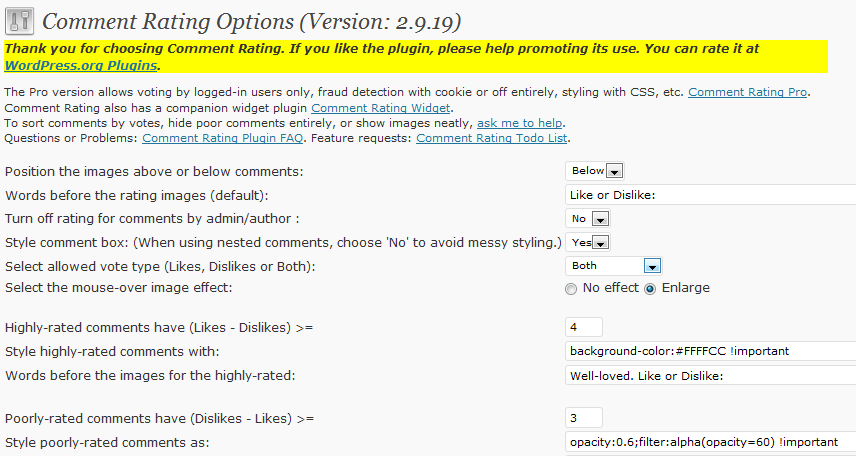Open the Comment Rating Widget link
856x456 pixels.
pos(381,108)
